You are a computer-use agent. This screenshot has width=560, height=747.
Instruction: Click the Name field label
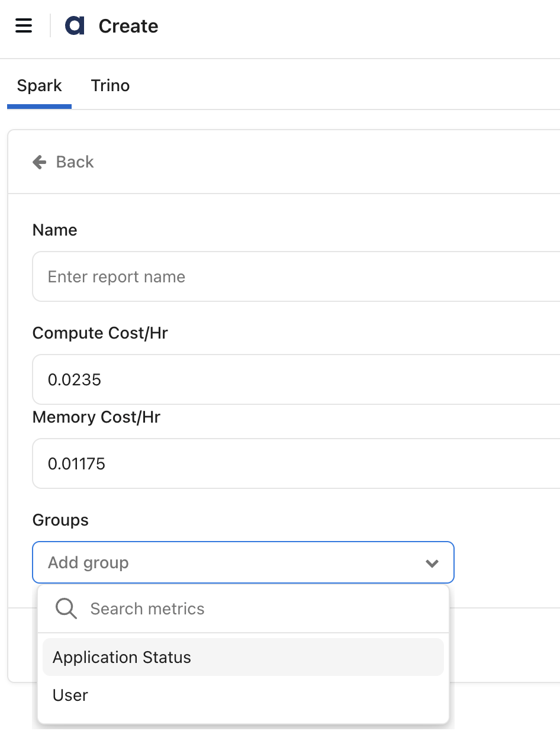pyautogui.click(x=54, y=230)
